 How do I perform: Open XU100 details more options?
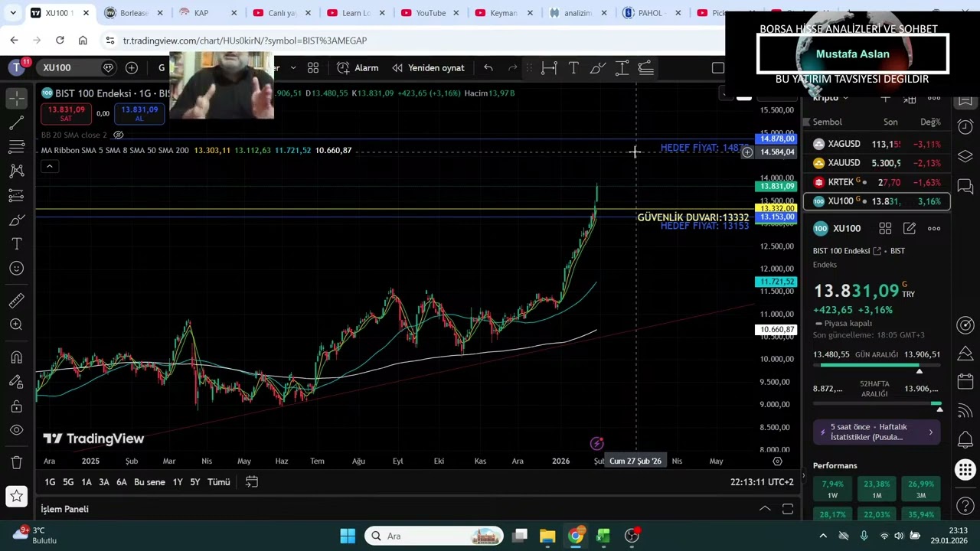click(934, 228)
